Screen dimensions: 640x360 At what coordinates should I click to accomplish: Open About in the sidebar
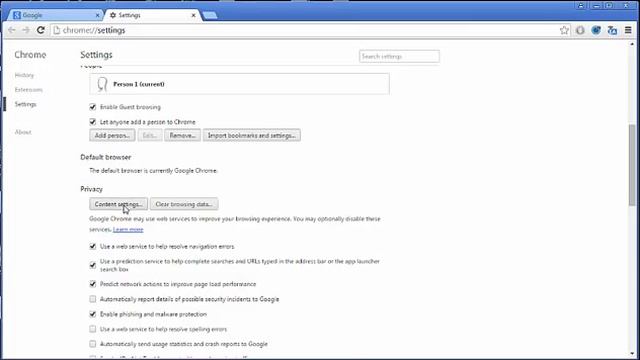click(x=23, y=132)
